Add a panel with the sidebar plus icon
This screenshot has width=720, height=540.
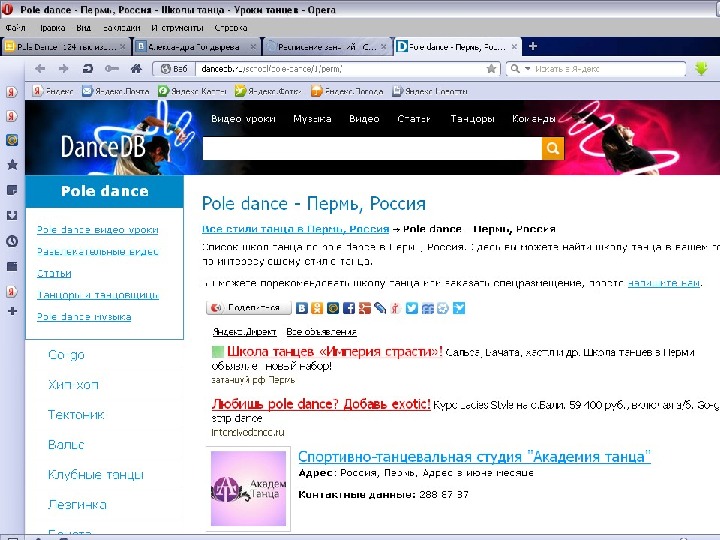point(12,311)
